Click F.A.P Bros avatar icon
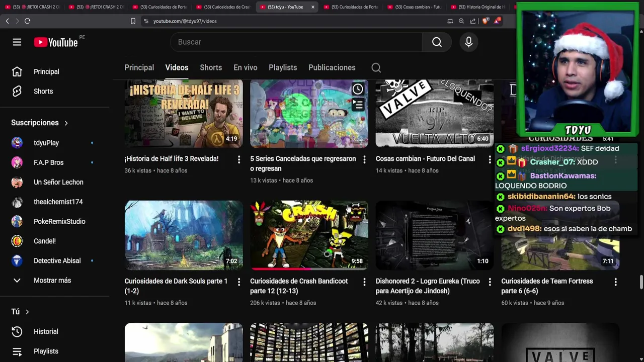This screenshot has width=644, height=362. click(x=17, y=162)
